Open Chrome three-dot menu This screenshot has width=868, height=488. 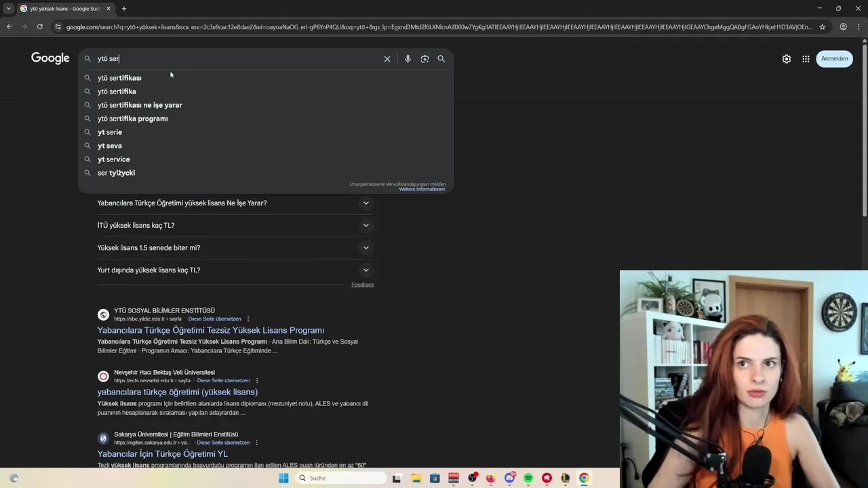[x=859, y=26]
